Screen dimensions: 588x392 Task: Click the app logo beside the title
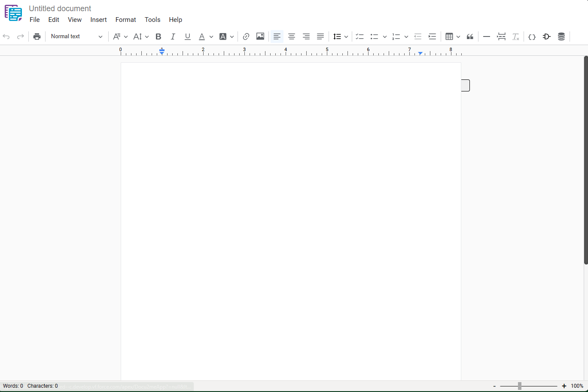[13, 13]
